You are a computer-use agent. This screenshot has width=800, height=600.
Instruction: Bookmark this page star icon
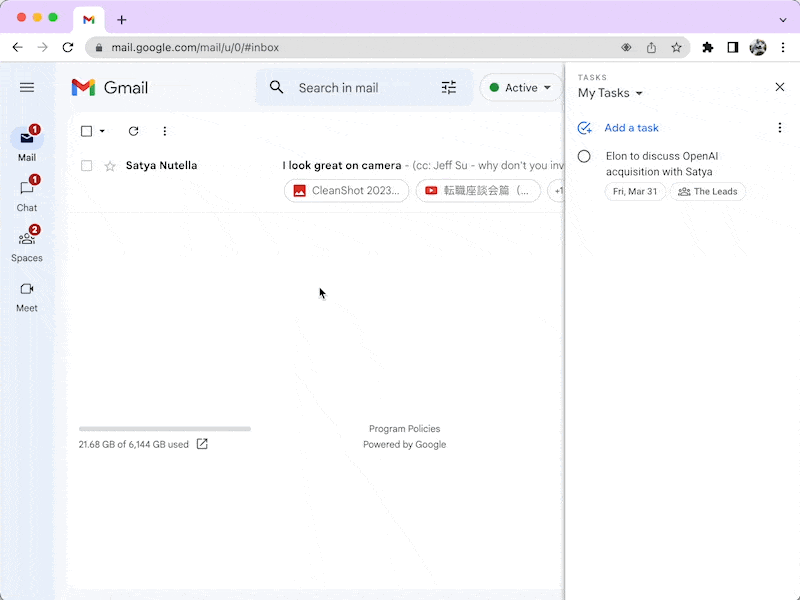(x=677, y=47)
